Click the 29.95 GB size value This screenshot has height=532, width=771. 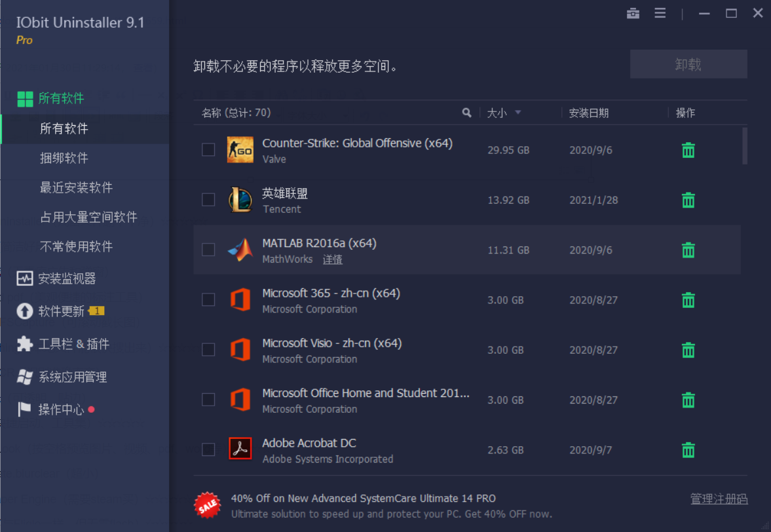pos(508,150)
